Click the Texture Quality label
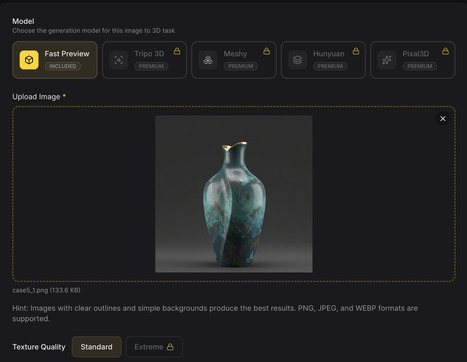This screenshot has width=467, height=362. click(39, 347)
